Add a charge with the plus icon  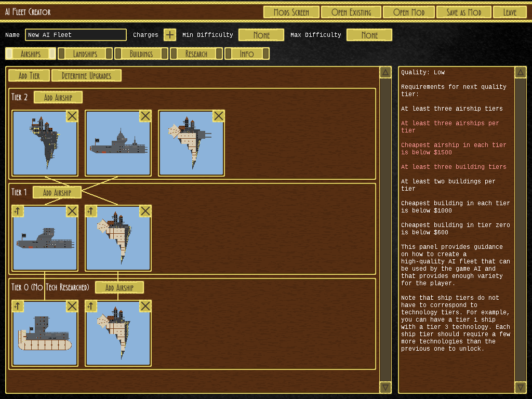coord(170,35)
